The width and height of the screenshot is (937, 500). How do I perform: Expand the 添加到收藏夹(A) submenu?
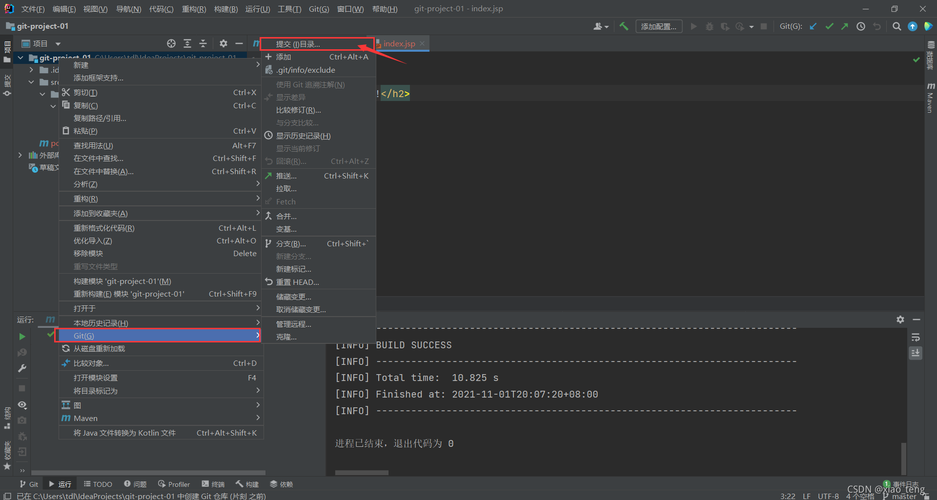pyautogui.click(x=161, y=213)
